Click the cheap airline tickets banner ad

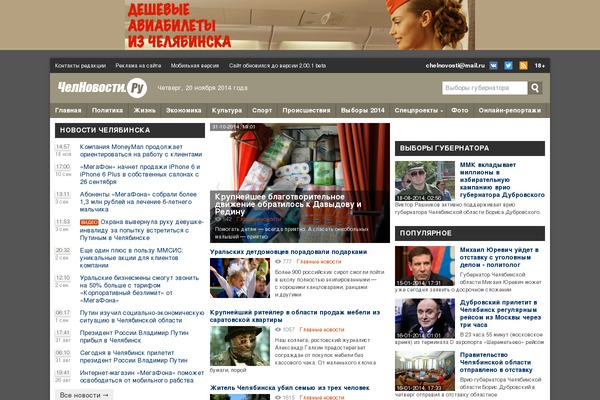(x=300, y=25)
